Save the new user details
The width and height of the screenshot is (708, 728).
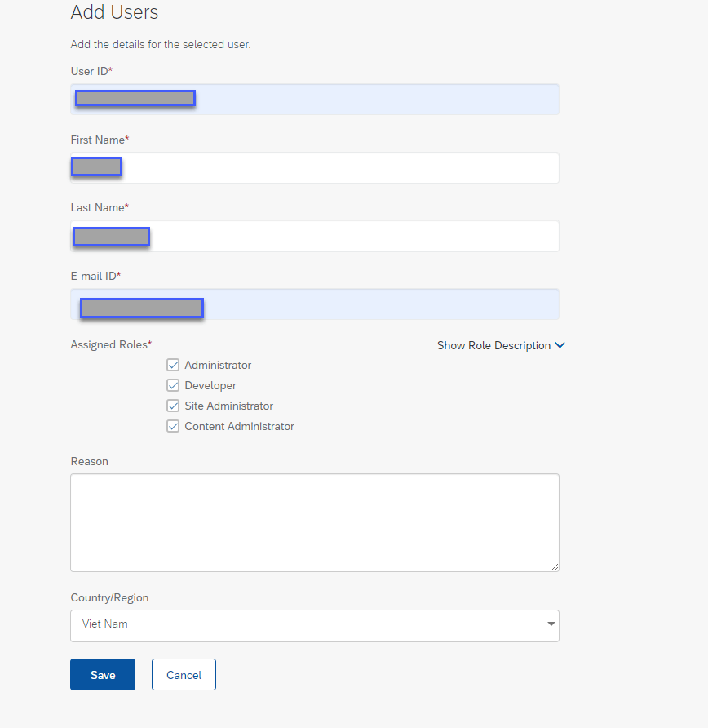pos(103,675)
